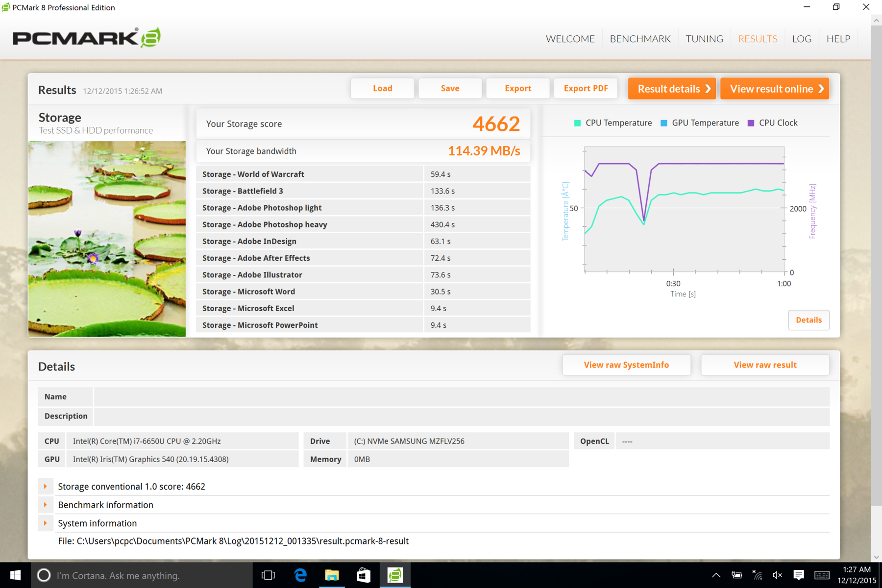Click the Storage score value 4662
This screenshot has width=882, height=588.
(496, 124)
